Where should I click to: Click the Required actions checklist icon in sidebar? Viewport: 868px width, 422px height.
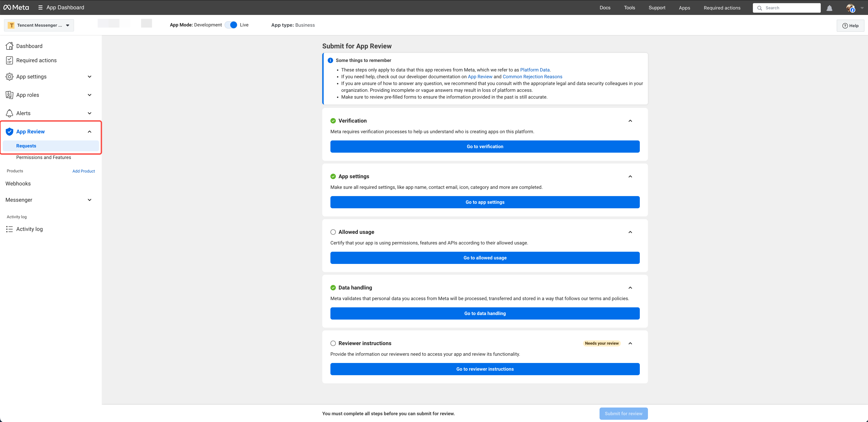(x=9, y=60)
